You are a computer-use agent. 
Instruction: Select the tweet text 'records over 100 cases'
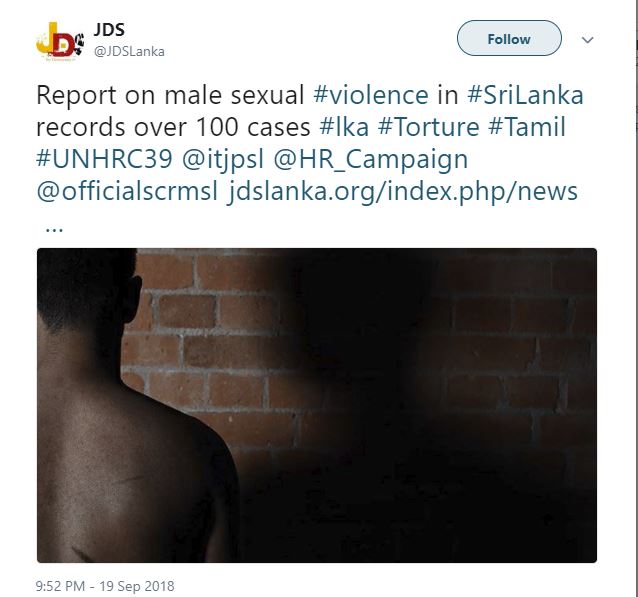tap(173, 127)
